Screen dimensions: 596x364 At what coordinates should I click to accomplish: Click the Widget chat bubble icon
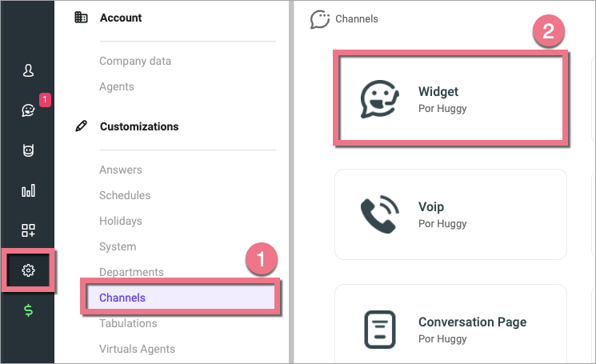click(378, 99)
